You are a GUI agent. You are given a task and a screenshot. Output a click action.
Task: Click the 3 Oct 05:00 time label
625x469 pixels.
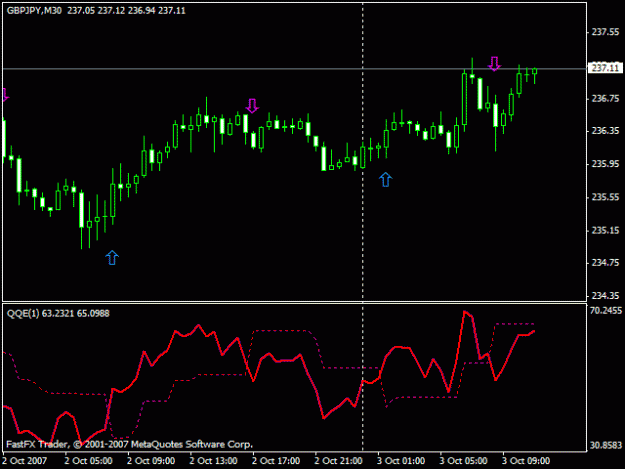pos(464,461)
